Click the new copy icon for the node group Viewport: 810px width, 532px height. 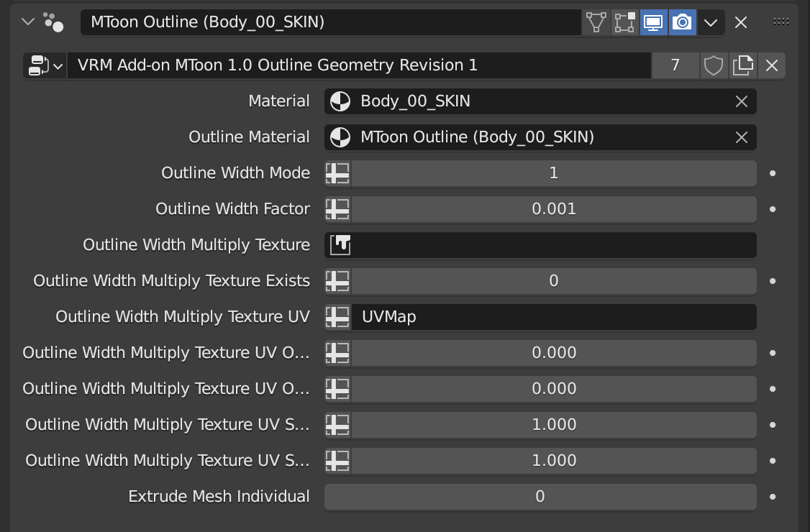742,65
